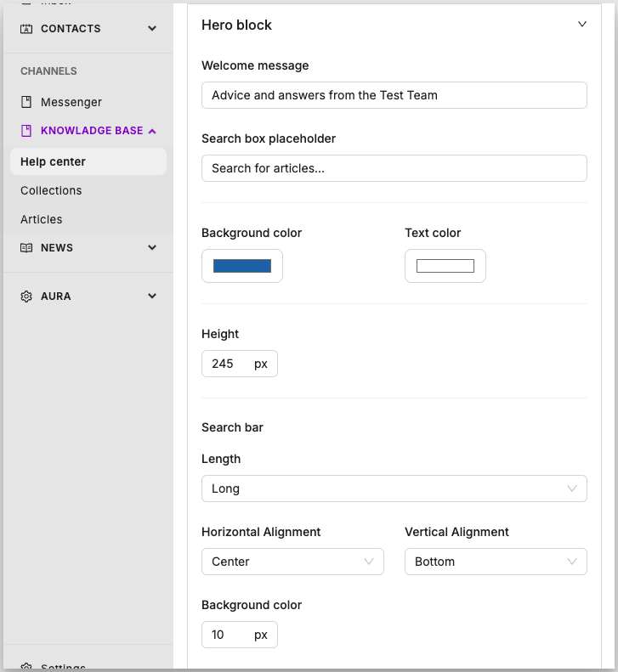The height and width of the screenshot is (672, 618).
Task: Open Collections page
Action: click(x=51, y=190)
